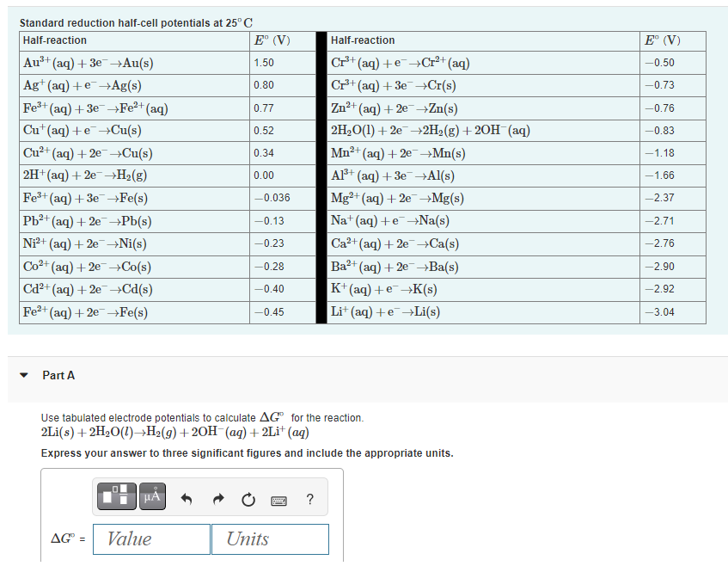This screenshot has height=566, width=728.
Task: Click the Part A header to collapse it
Action: (58, 374)
